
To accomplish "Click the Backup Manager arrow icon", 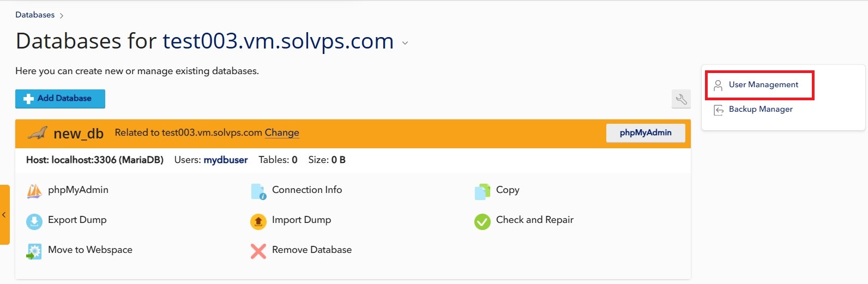I will 719,110.
